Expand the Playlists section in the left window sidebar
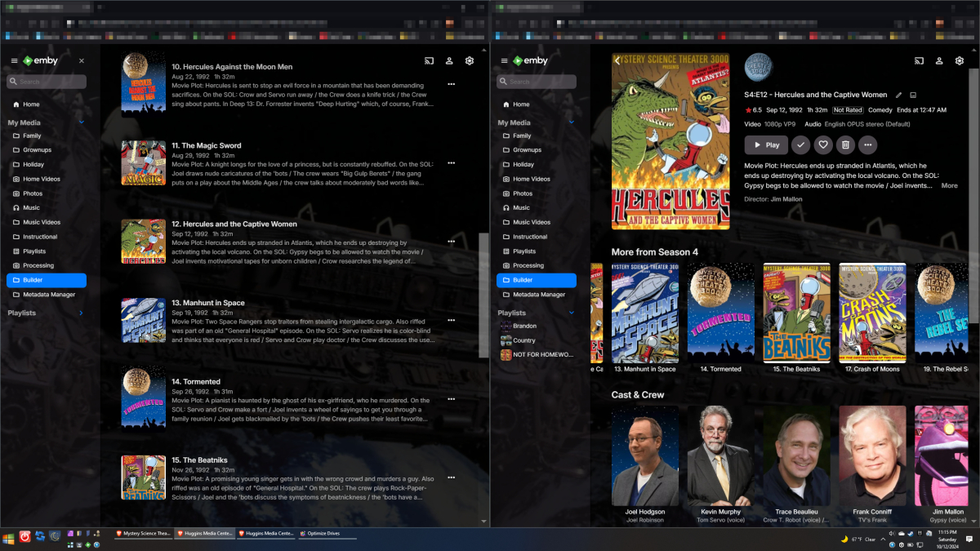The width and height of the screenshot is (980, 551). [81, 313]
